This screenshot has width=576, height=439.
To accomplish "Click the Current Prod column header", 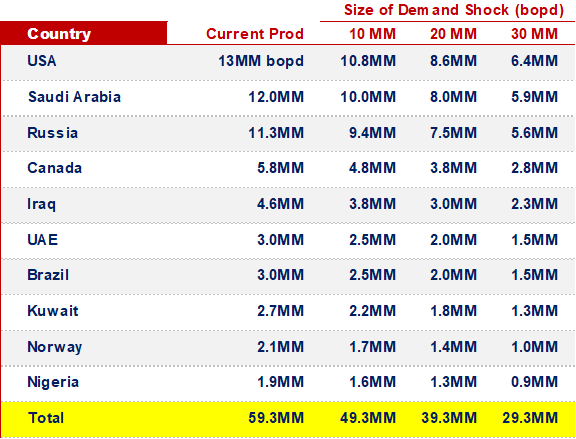I will click(255, 34).
